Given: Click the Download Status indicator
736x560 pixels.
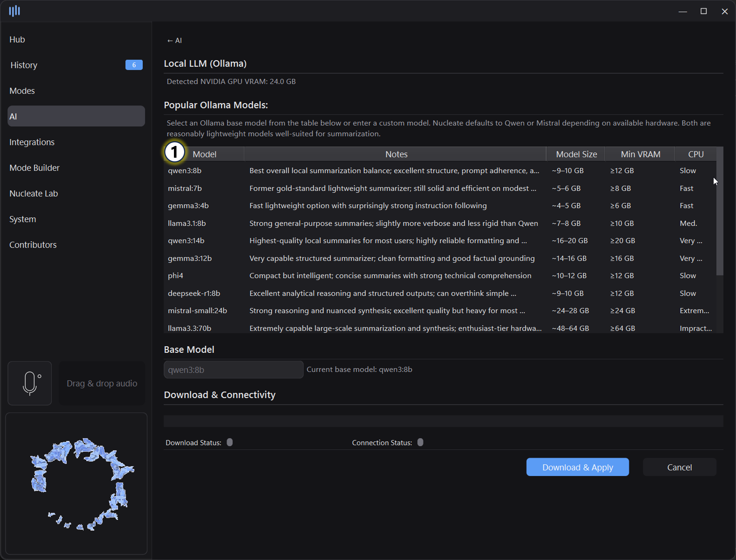Looking at the screenshot, I should click(230, 442).
